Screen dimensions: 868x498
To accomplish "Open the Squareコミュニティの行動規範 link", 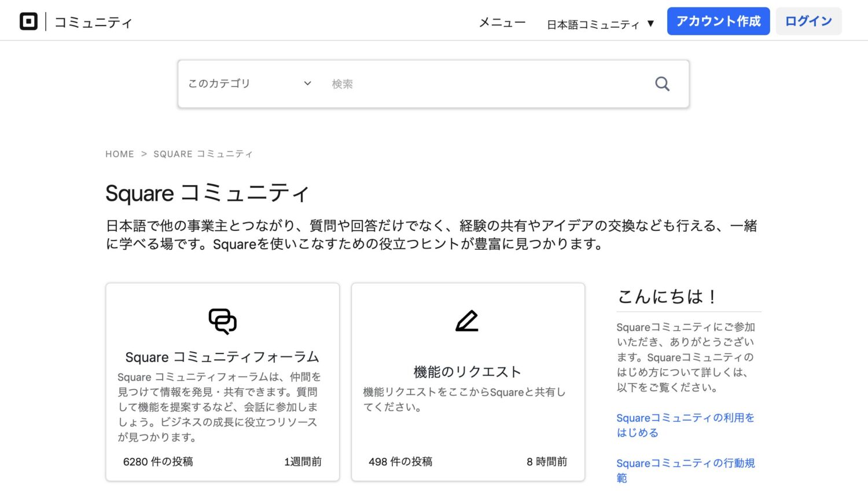I will click(x=685, y=470).
